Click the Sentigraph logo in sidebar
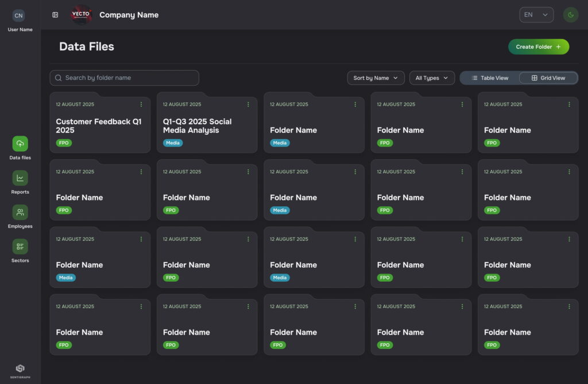Image resolution: width=588 pixels, height=384 pixels. [x=20, y=368]
